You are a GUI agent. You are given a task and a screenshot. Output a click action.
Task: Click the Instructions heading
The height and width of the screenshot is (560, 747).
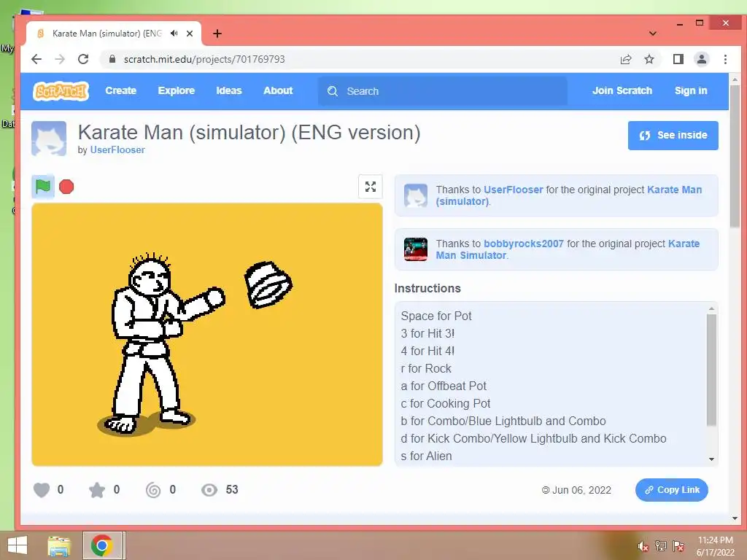[x=427, y=288]
